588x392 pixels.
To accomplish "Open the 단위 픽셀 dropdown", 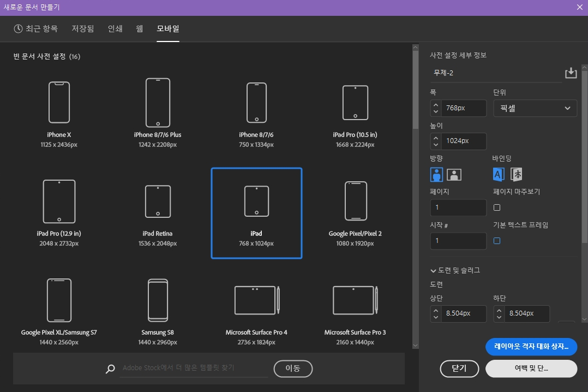I will 535,108.
